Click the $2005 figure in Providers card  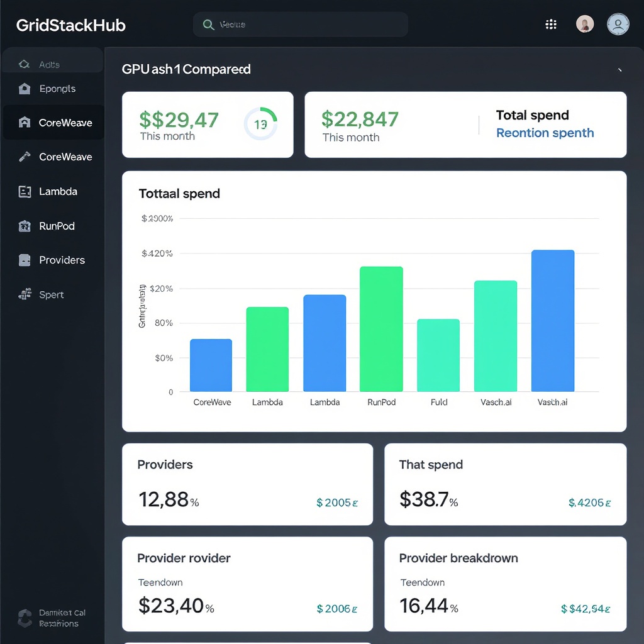point(337,502)
